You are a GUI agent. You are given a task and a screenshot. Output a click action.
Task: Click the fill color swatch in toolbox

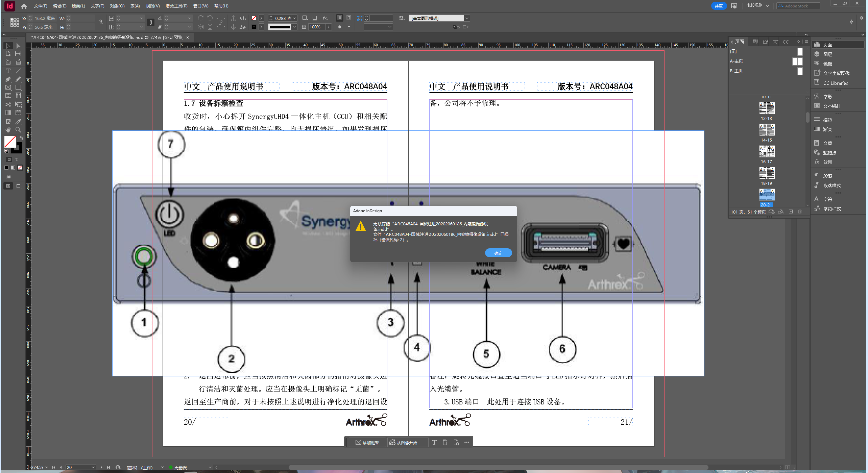[x=10, y=141]
